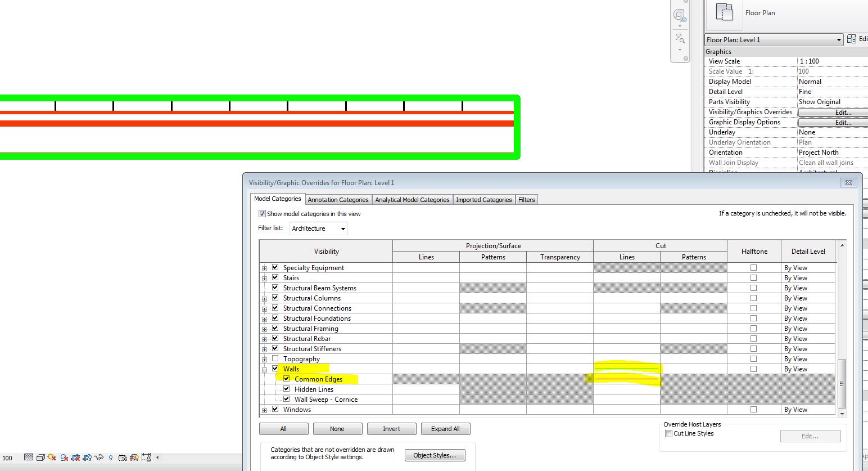The image size is (868, 471).
Task: Collapse the Walls category tree
Action: pyautogui.click(x=264, y=369)
